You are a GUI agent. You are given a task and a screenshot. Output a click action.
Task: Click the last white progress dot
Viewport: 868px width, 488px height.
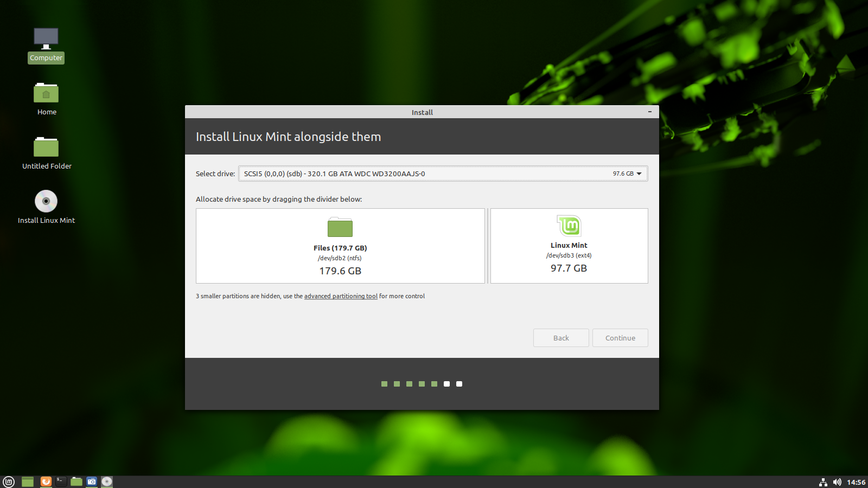(459, 384)
